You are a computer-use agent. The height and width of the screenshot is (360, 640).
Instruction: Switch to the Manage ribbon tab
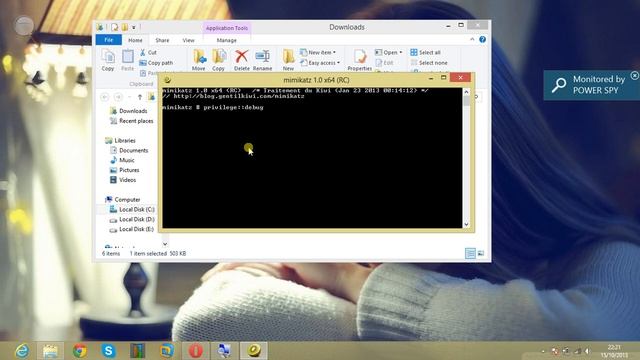[227, 40]
